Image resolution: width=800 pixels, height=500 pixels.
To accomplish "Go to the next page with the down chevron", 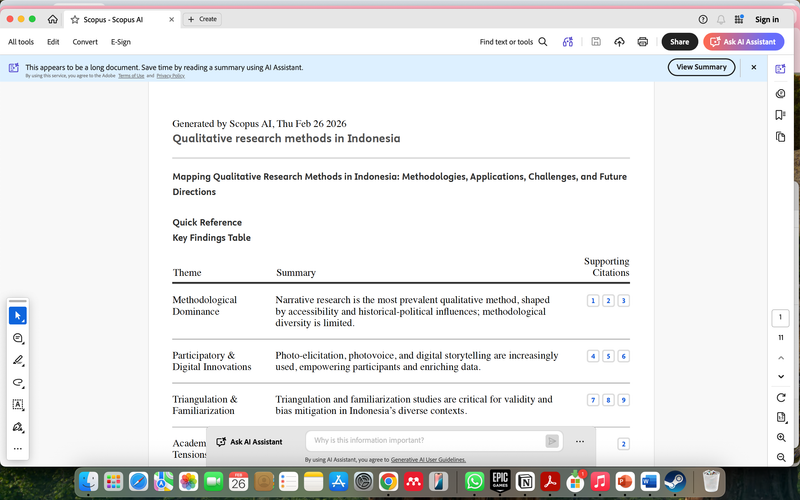I will pyautogui.click(x=781, y=377).
